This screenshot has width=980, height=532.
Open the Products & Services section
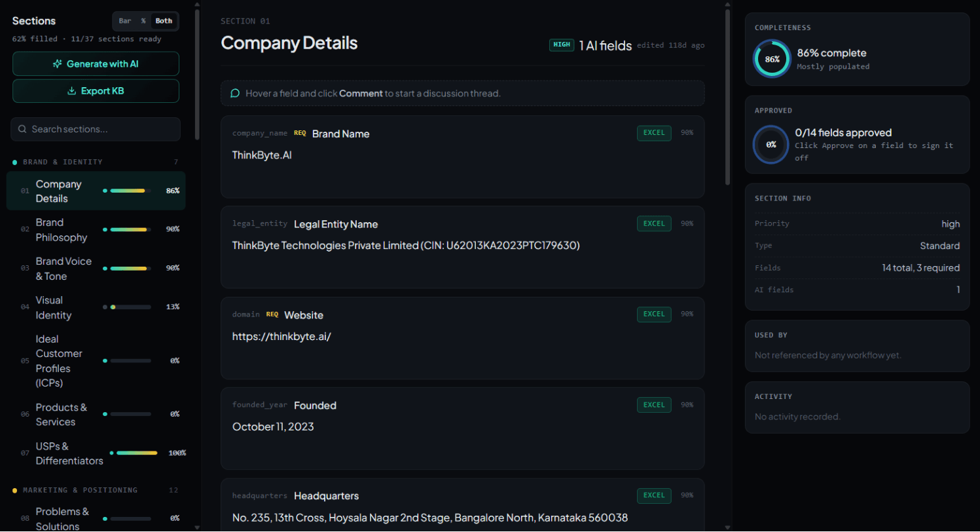click(x=96, y=415)
